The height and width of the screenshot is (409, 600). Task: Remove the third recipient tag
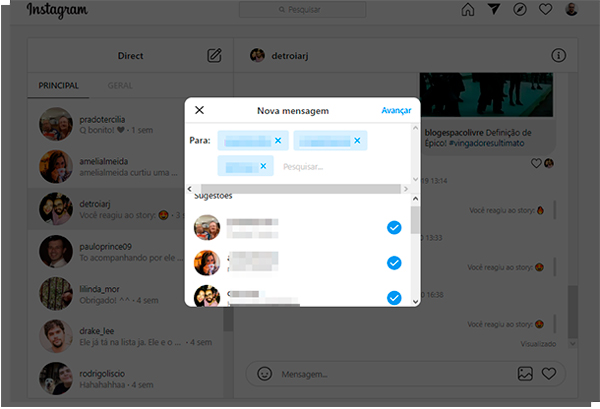tap(263, 166)
